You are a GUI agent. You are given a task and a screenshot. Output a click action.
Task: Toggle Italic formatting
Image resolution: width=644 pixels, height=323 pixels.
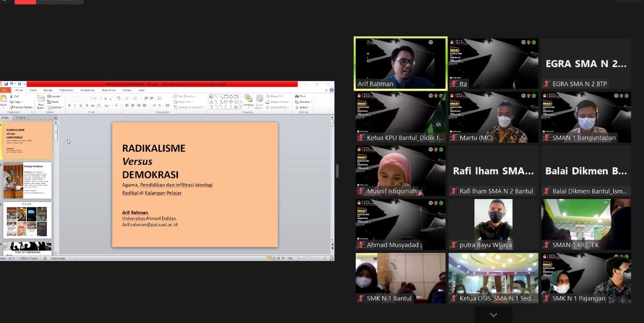coord(75,105)
